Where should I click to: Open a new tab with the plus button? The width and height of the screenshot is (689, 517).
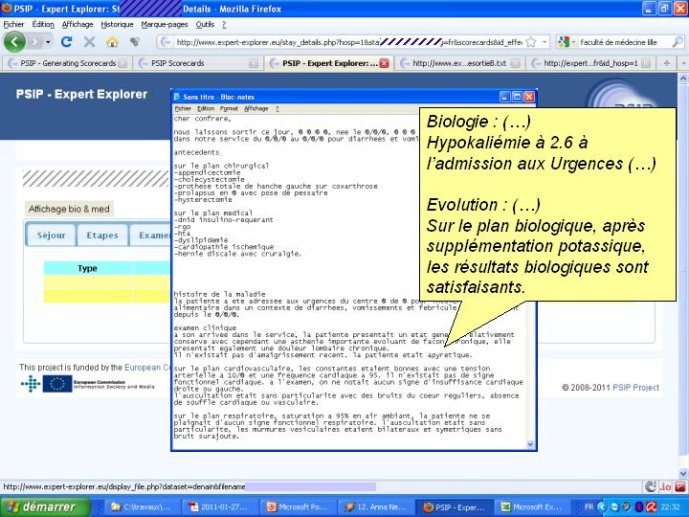click(667, 63)
